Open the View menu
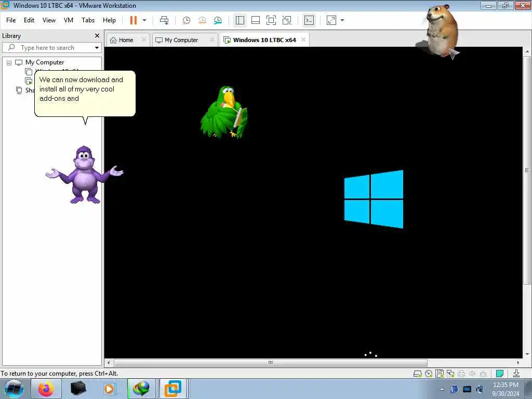 (49, 20)
